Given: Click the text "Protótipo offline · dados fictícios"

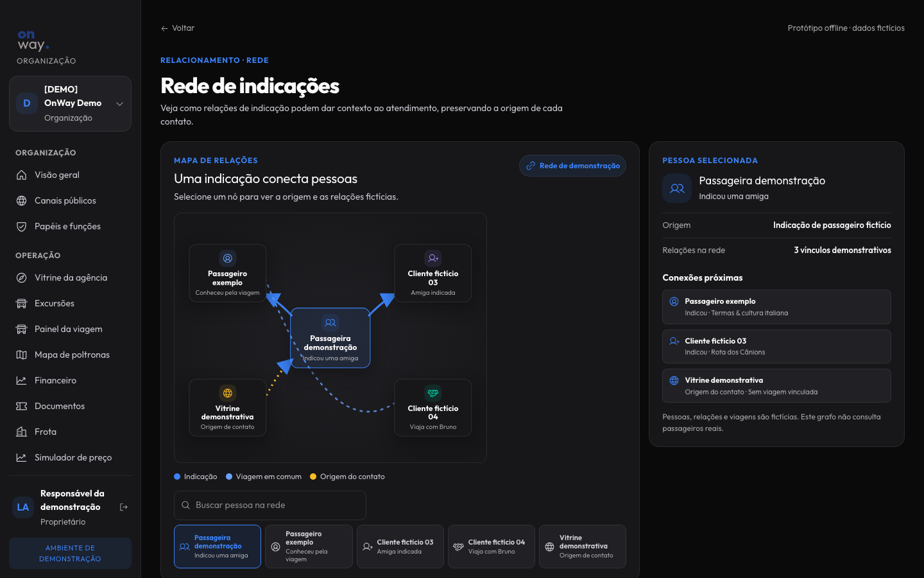Looking at the screenshot, I should [x=846, y=28].
